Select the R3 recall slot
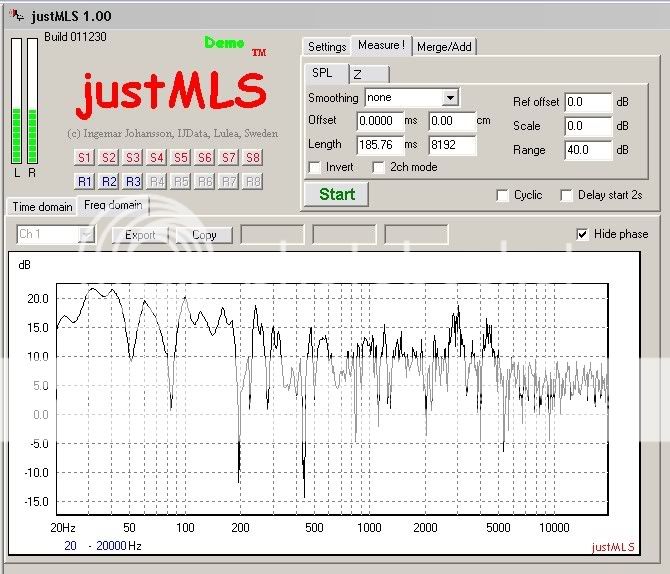 tap(133, 182)
